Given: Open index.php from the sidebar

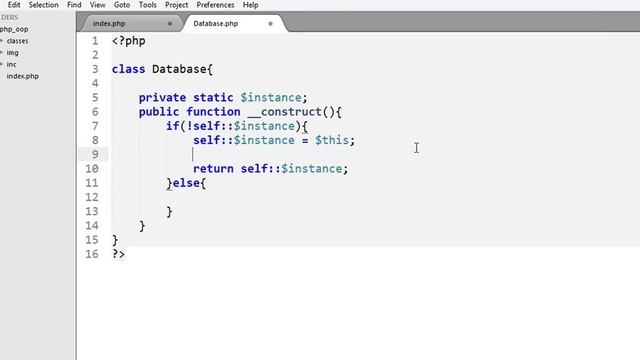Looking at the screenshot, I should coord(23,76).
